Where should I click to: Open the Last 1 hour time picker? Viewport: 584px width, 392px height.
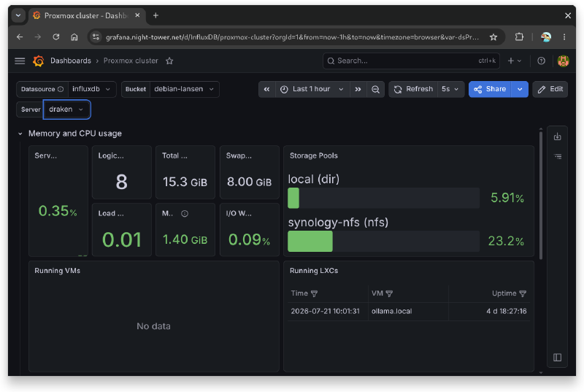pyautogui.click(x=312, y=89)
